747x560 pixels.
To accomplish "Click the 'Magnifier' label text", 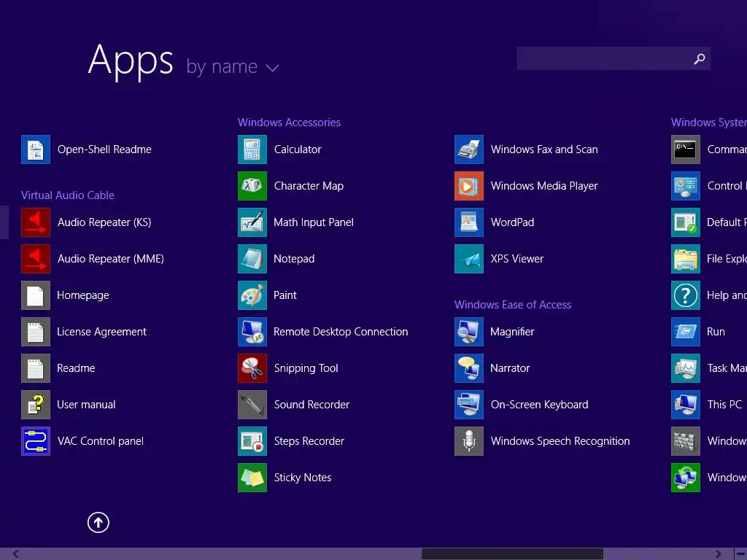I will tap(512, 332).
